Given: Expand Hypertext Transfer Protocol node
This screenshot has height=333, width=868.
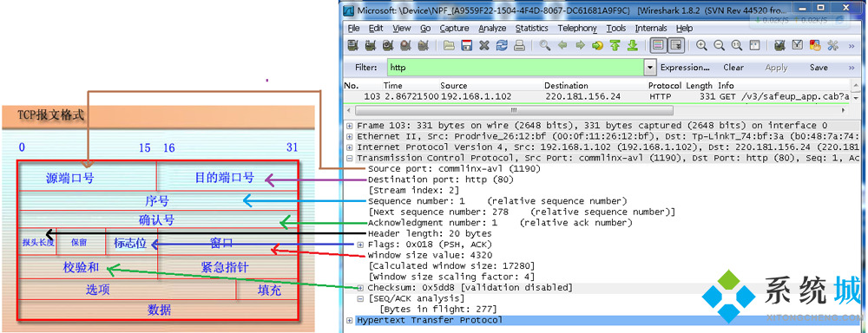Looking at the screenshot, I should 349,320.
